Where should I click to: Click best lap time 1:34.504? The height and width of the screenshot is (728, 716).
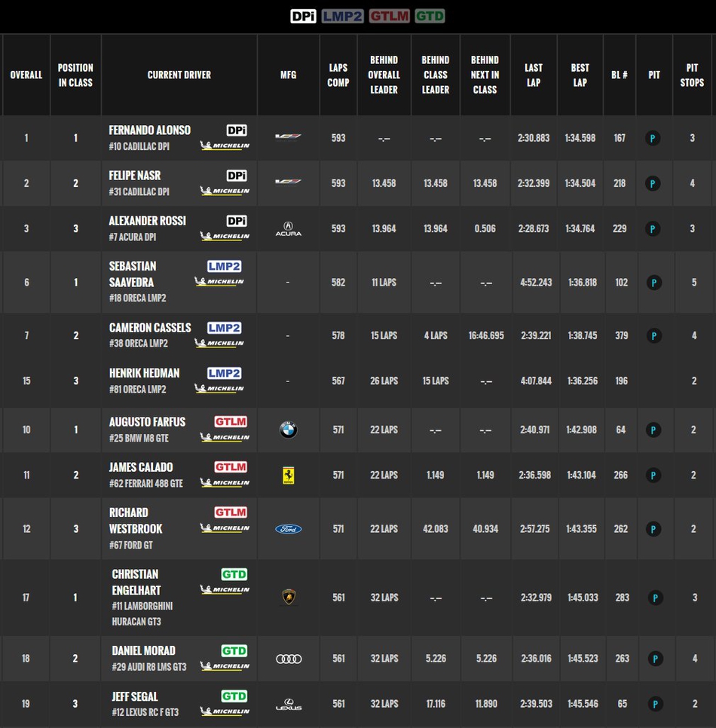[x=580, y=183]
